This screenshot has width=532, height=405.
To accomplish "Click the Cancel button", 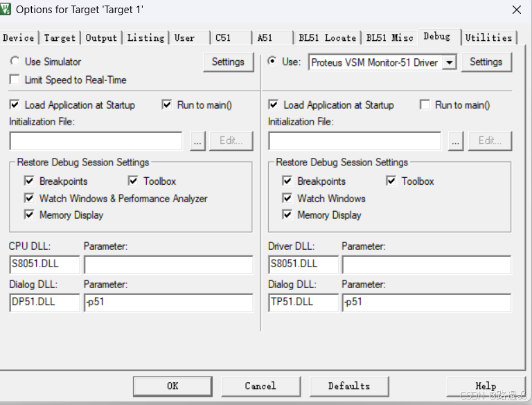I will pyautogui.click(x=260, y=386).
